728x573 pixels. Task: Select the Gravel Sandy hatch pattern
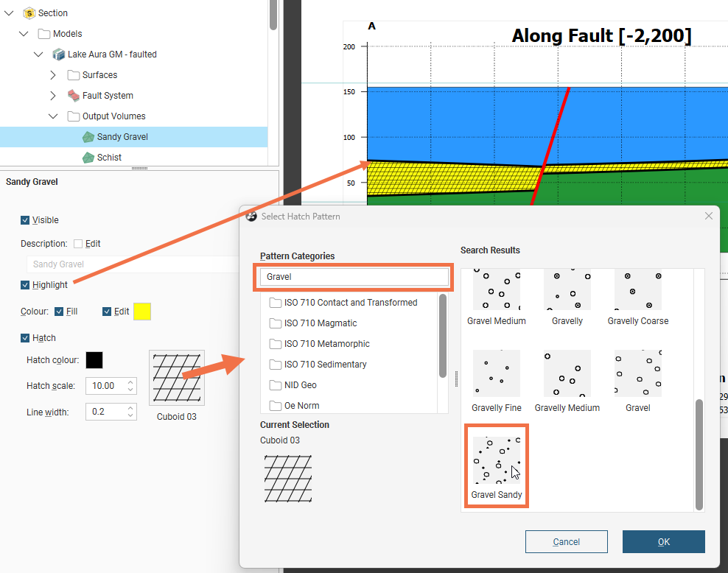(x=496, y=462)
